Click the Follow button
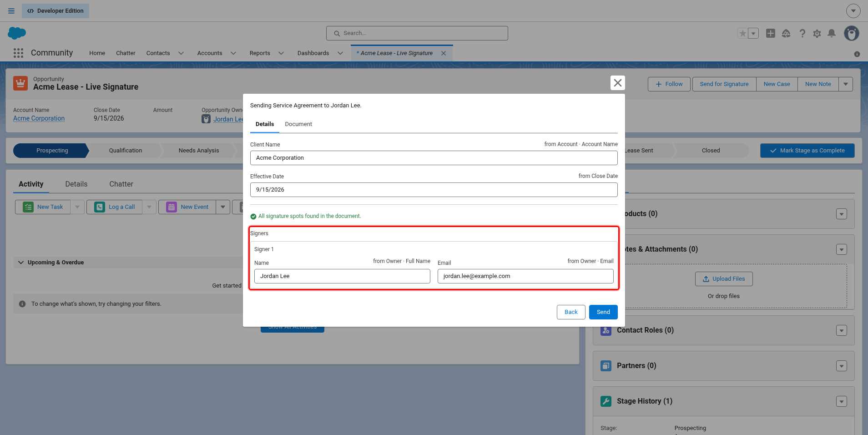The image size is (868, 435). 669,84
